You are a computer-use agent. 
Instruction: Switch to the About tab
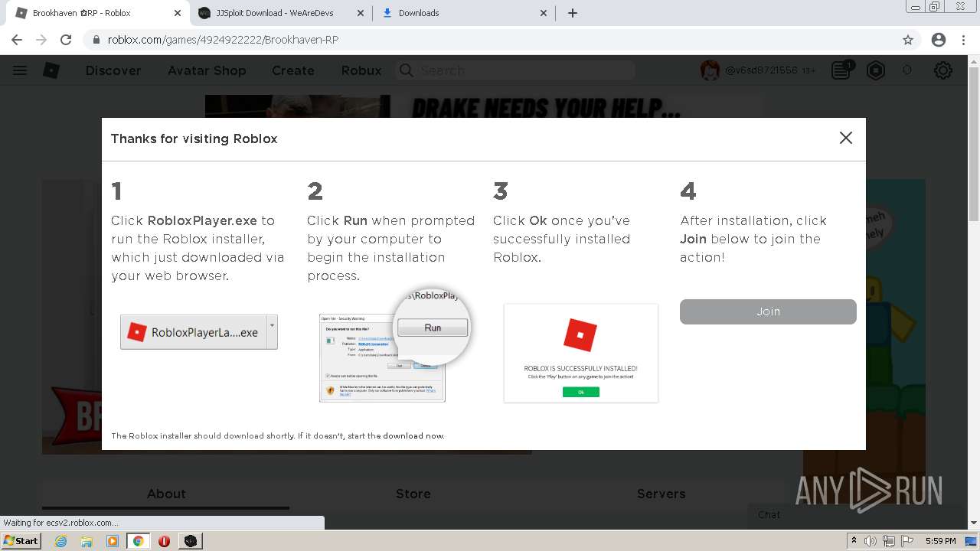pos(166,494)
